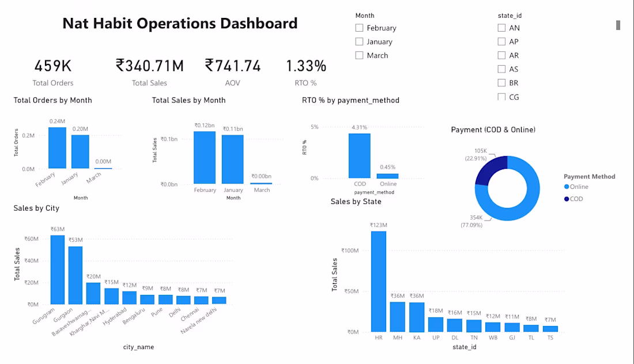The width and height of the screenshot is (634, 364).
Task: Click the 354K (77.09%) donut label
Action: (x=472, y=221)
